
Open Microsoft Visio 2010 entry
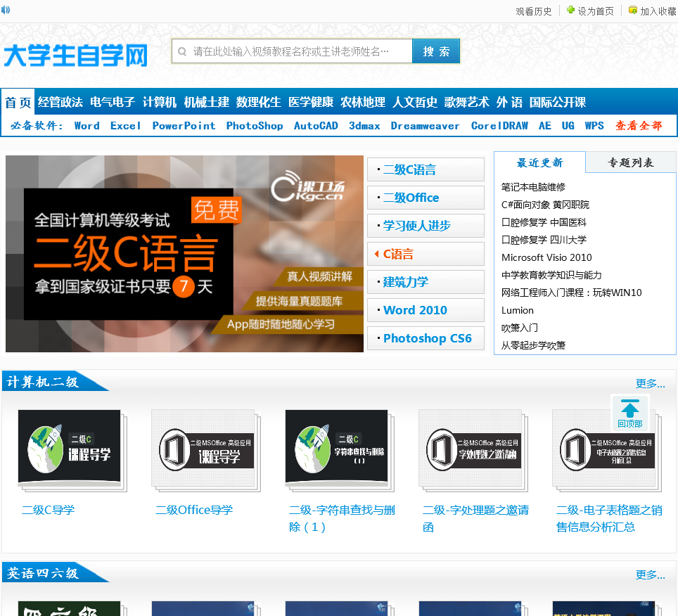546,257
